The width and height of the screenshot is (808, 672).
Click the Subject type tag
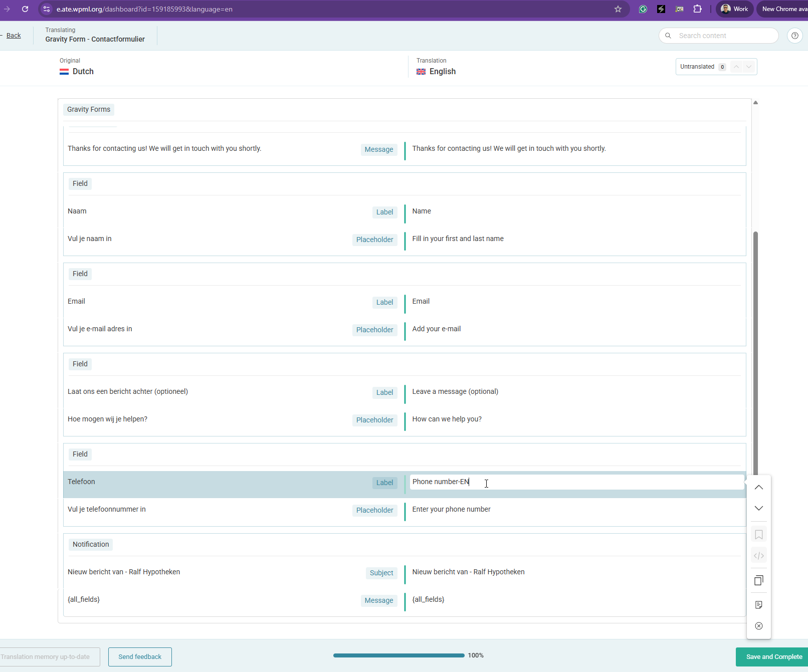click(381, 573)
